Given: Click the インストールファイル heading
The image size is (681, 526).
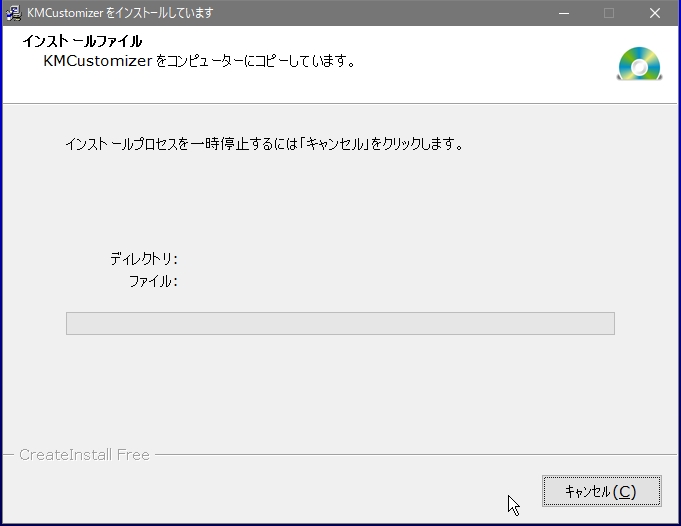Looking at the screenshot, I should pos(82,41).
